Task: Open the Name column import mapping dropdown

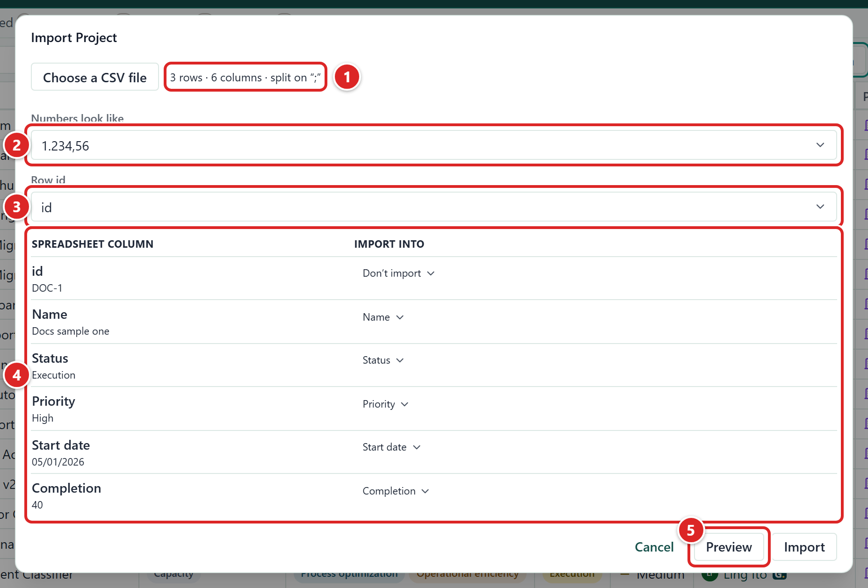Action: 383,317
